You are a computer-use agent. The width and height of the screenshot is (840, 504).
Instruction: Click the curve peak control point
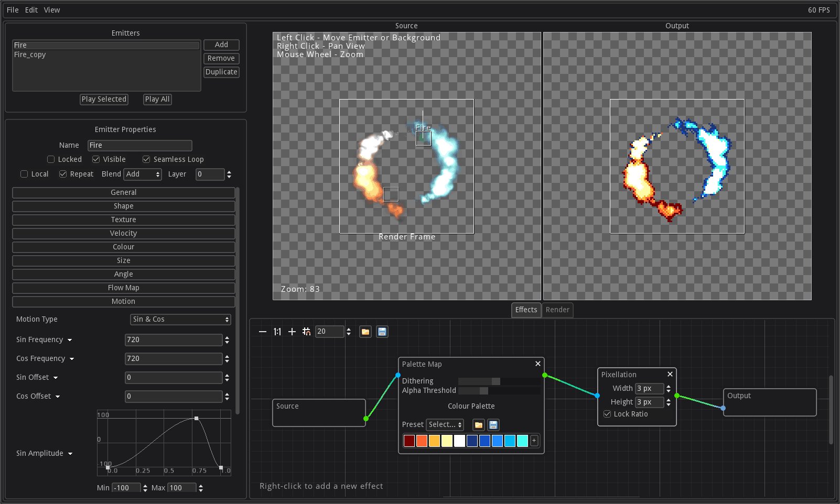click(197, 418)
